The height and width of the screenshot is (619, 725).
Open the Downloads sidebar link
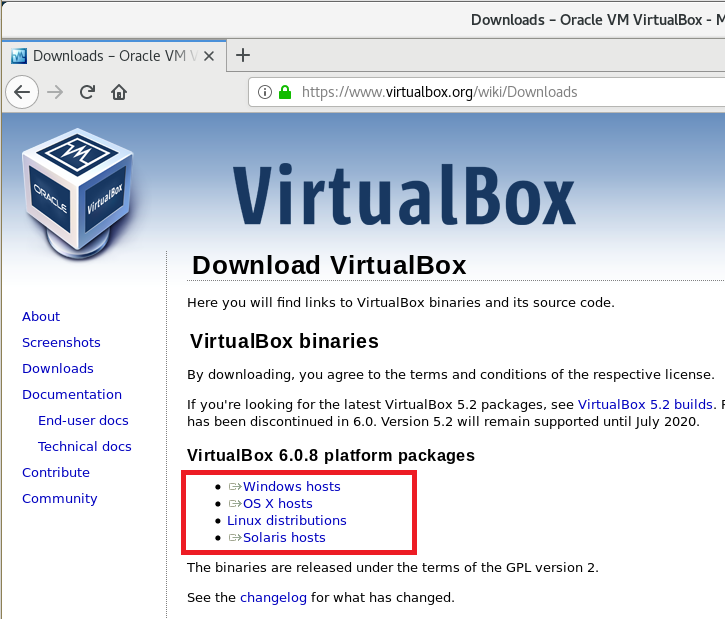tap(58, 368)
